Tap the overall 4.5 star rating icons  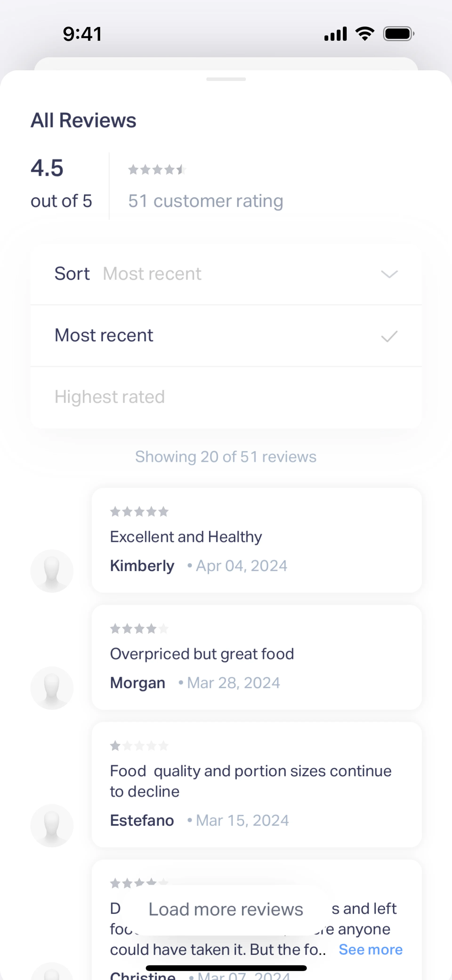(157, 170)
